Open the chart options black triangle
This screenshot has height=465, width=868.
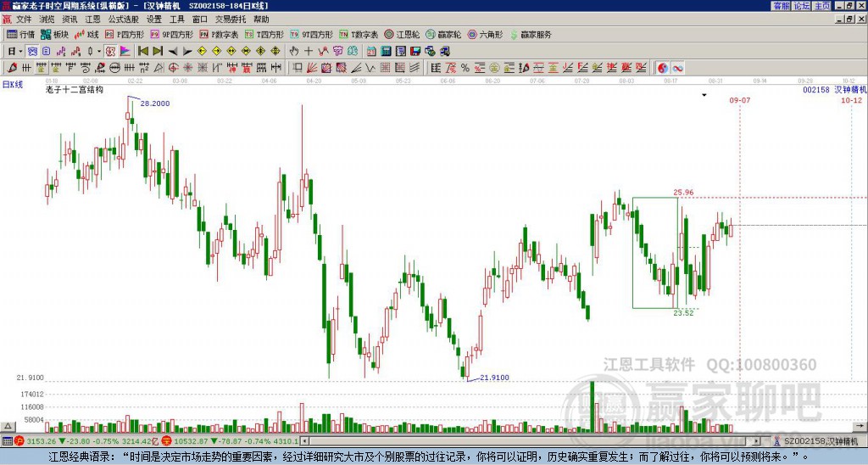(x=704, y=95)
